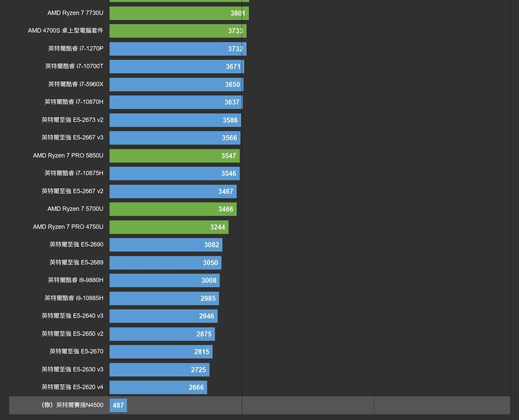Image resolution: width=519 pixels, height=420 pixels.
Task: Click the 3586 score value
Action: (x=230, y=120)
